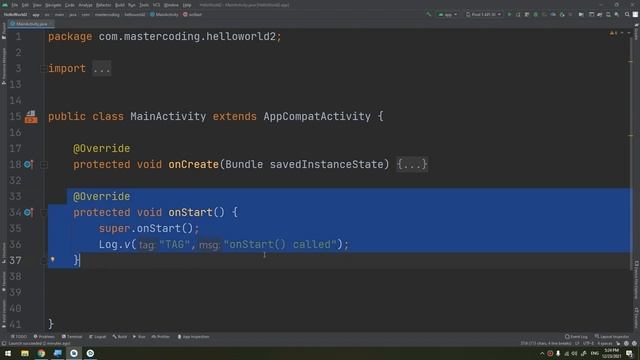Click the Make Project hammer icon
Image resolution: width=640 pixels, height=360 pixels.
pyautogui.click(x=429, y=14)
